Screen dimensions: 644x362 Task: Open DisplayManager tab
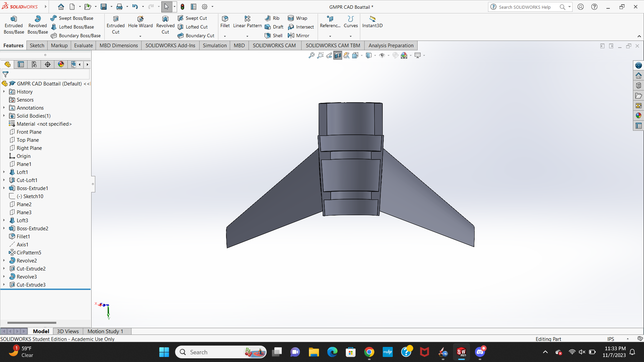pos(61,64)
